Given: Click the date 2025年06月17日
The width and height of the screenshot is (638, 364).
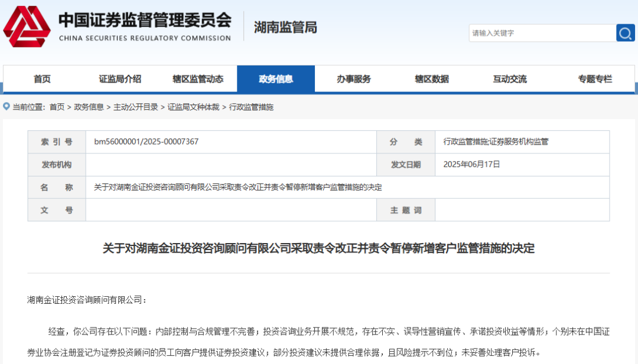Looking at the screenshot, I should point(471,164).
